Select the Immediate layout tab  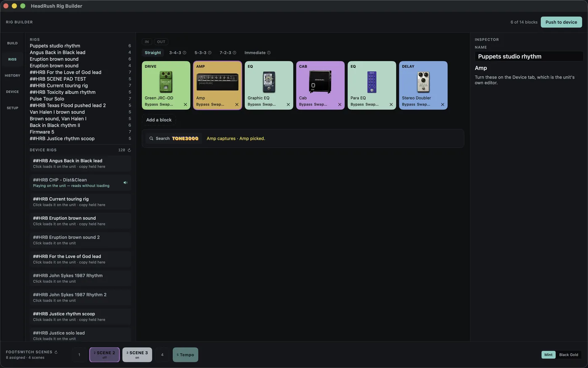(255, 53)
